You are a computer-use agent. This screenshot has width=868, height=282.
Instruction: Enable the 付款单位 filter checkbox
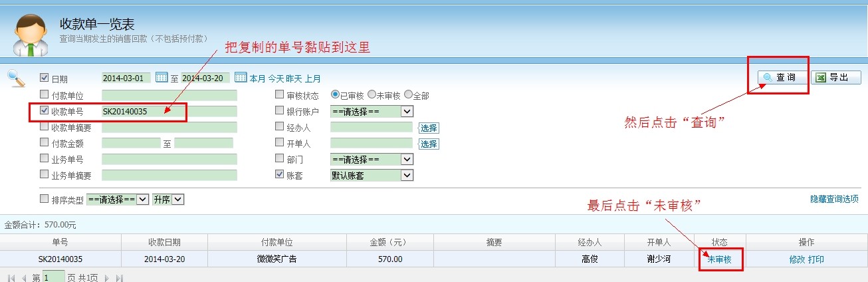[45, 94]
